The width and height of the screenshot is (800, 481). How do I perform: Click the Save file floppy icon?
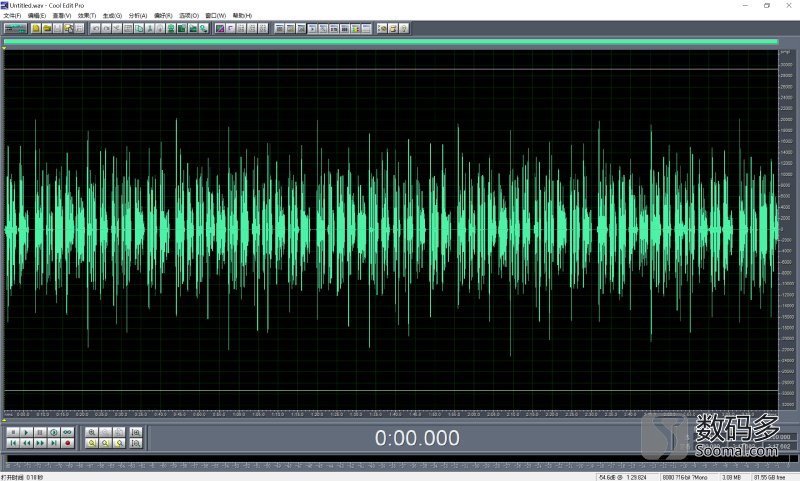tap(57, 29)
